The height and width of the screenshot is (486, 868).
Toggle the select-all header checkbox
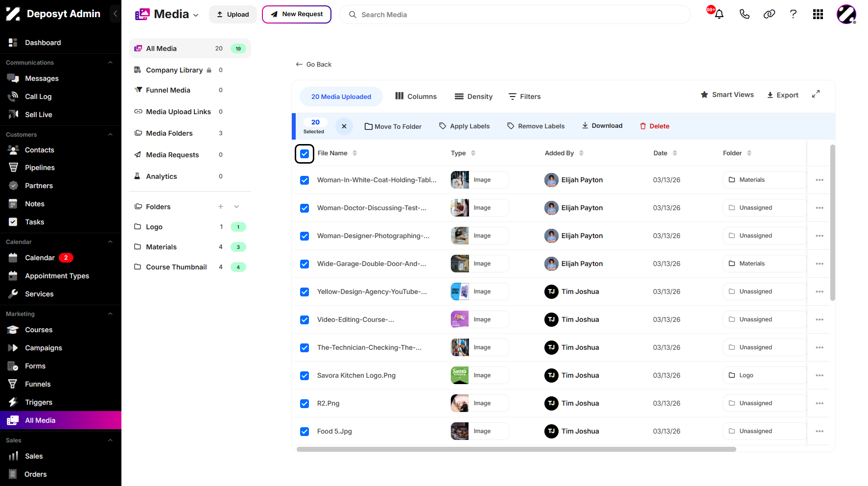tap(305, 153)
